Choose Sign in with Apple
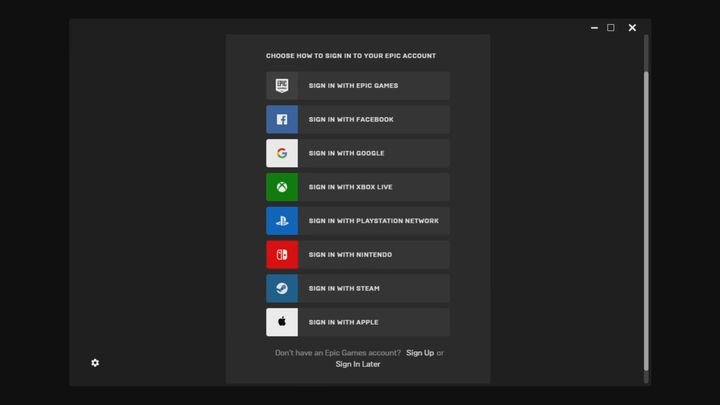 click(x=358, y=322)
